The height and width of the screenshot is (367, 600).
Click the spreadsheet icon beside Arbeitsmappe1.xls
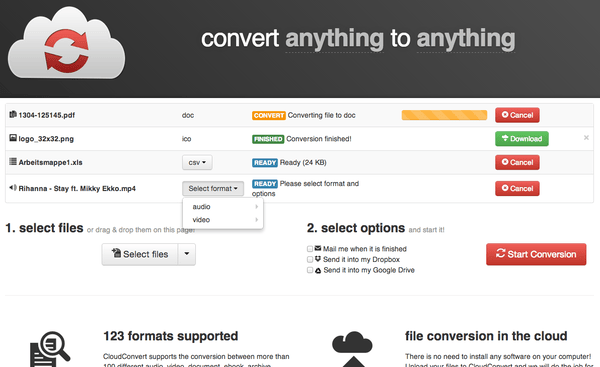pyautogui.click(x=13, y=161)
